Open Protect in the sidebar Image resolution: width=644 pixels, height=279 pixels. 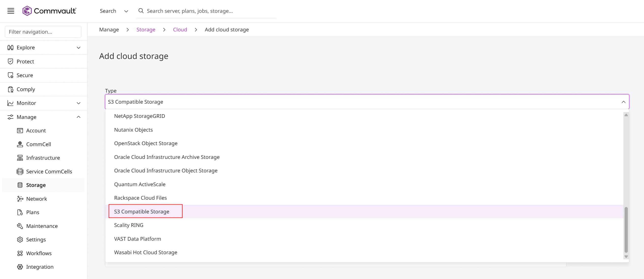[x=43, y=61]
